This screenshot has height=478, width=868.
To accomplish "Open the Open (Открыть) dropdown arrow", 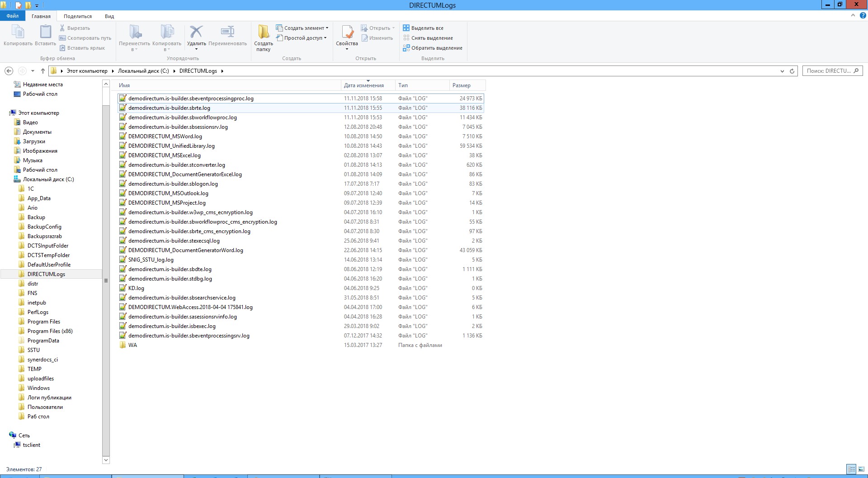I will [x=393, y=28].
